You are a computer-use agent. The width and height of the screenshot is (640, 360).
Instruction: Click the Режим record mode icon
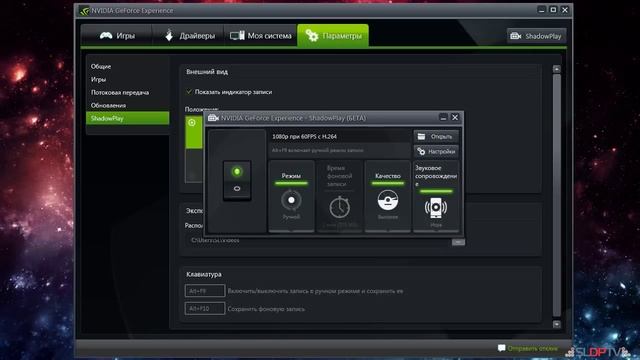[291, 200]
